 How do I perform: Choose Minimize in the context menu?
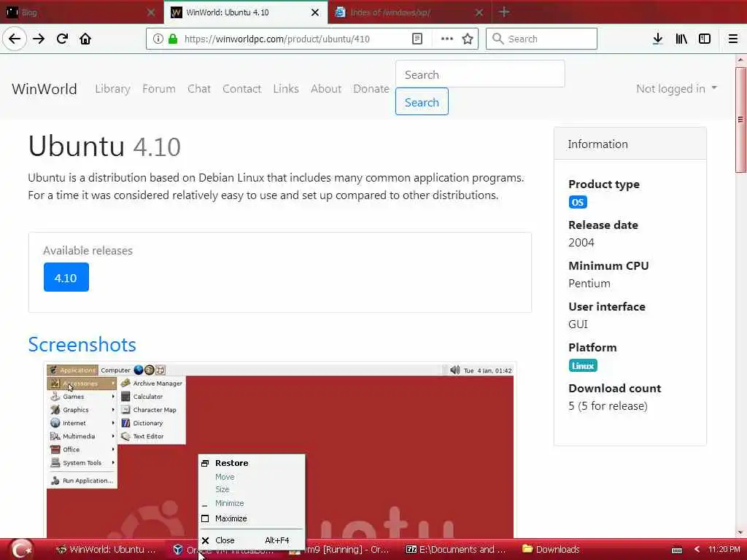tap(252, 503)
